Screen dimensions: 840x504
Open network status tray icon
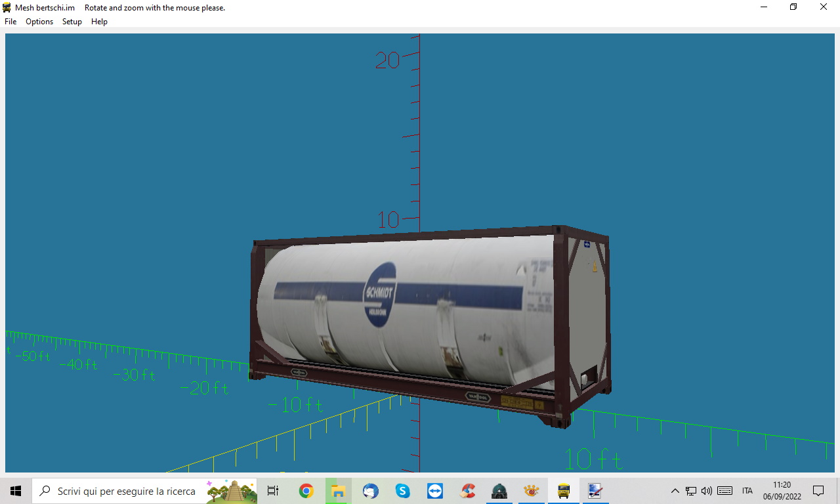tap(690, 491)
